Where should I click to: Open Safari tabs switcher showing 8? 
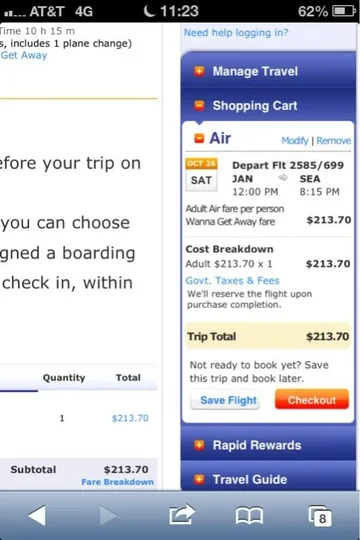[320, 516]
